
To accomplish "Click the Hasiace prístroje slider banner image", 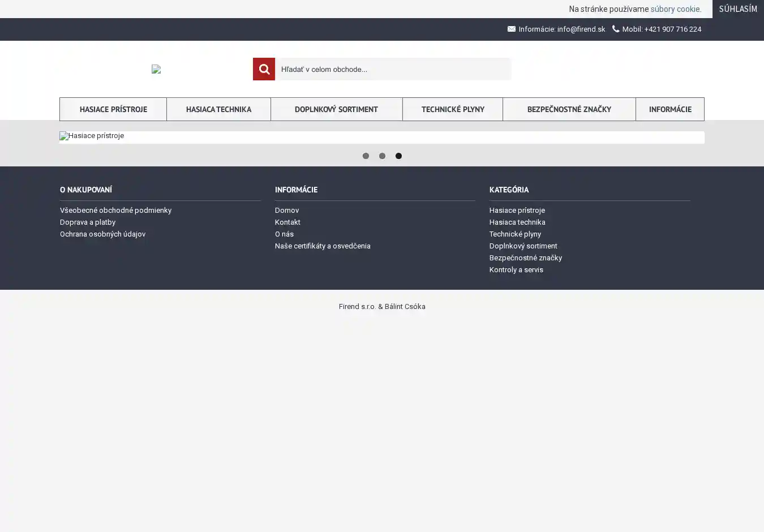I will pos(381,136).
